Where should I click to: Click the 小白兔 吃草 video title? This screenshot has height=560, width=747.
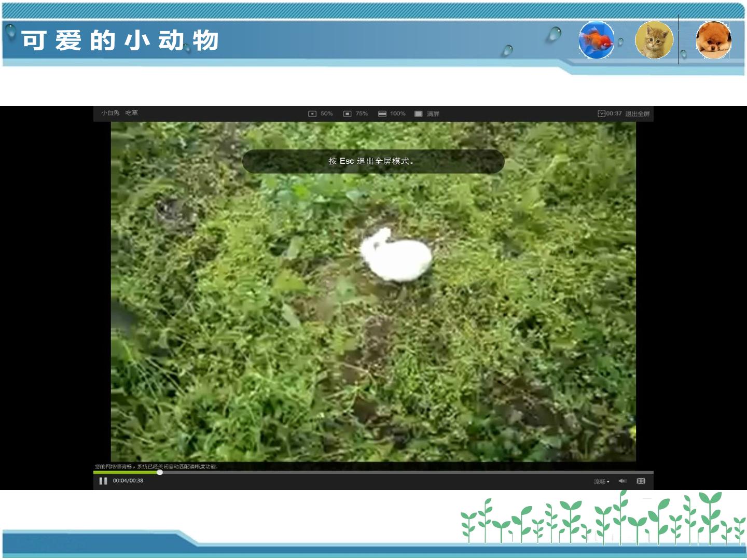119,113
